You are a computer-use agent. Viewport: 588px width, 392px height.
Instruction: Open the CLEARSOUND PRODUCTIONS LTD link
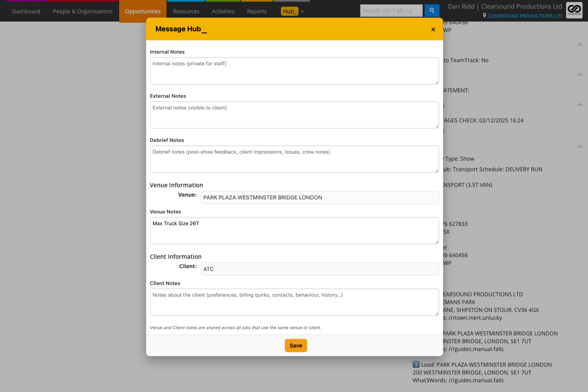[525, 16]
